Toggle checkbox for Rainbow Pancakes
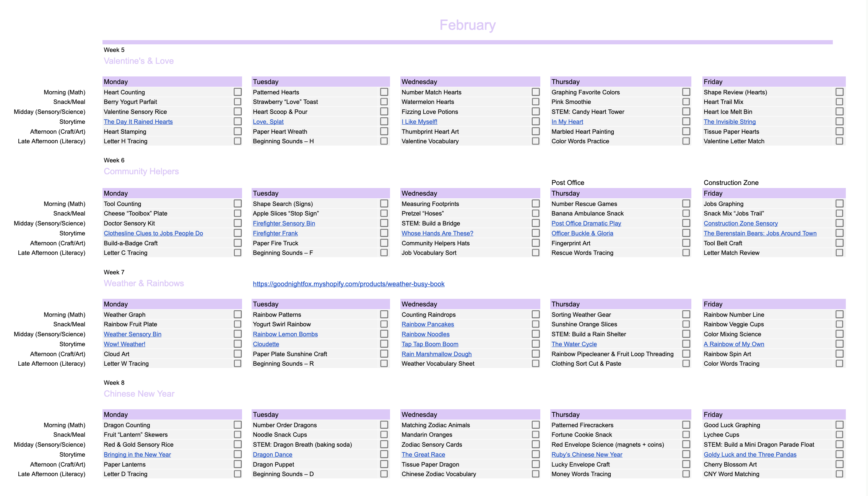This screenshot has width=868, height=496. click(x=535, y=324)
